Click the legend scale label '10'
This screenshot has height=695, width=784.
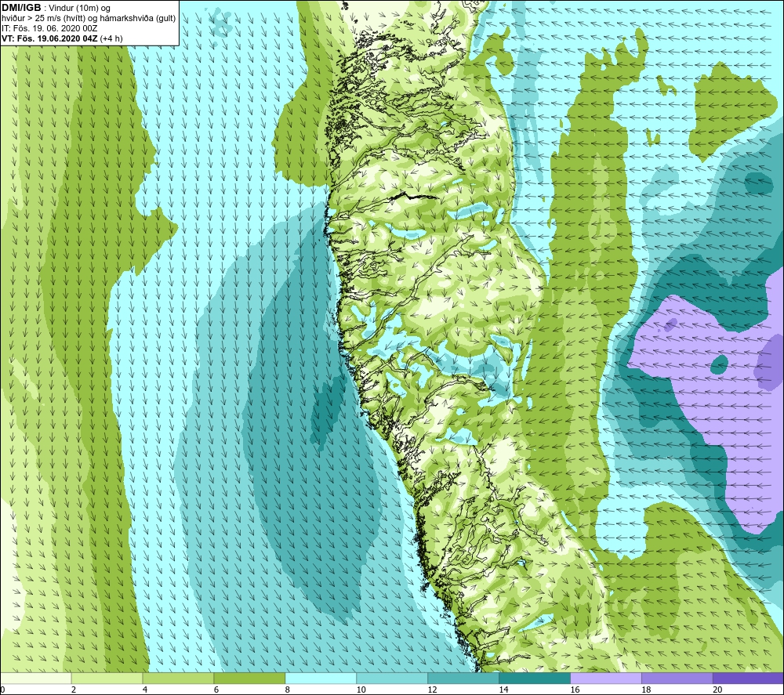pos(361,690)
